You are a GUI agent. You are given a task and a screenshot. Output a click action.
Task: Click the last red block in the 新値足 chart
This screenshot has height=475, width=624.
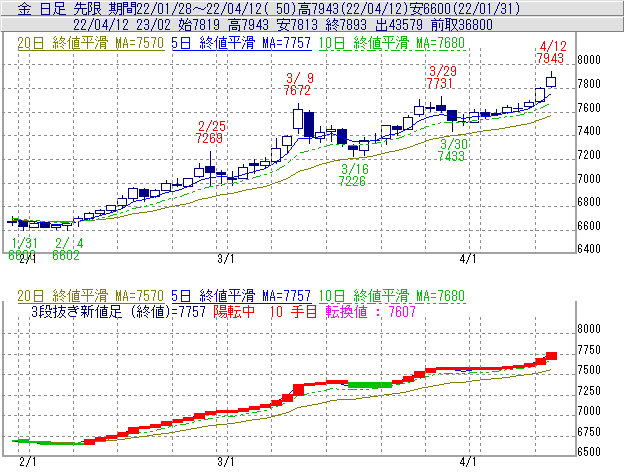[552, 356]
